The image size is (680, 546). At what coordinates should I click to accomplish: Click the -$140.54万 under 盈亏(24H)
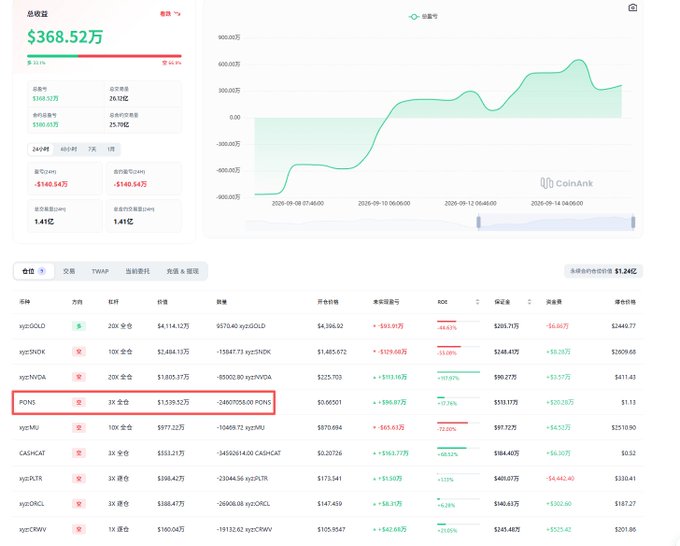coord(51,184)
